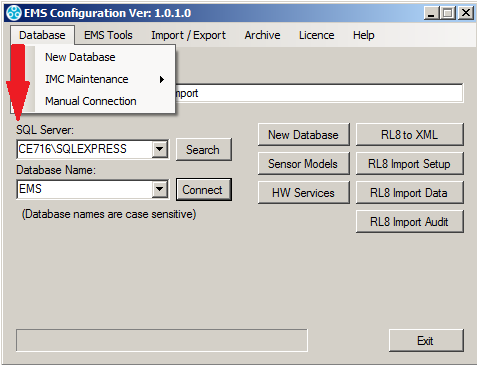Open the Import / Export menu
This screenshot has height=365, width=477.
[188, 35]
